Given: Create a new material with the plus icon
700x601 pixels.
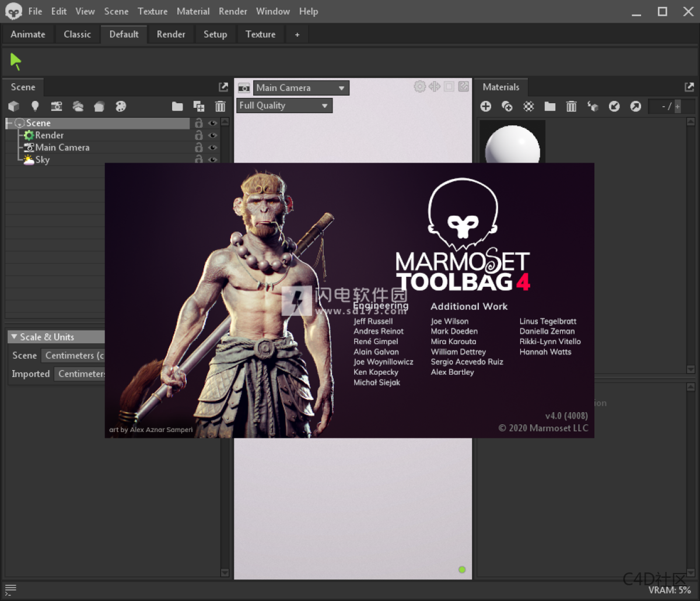Looking at the screenshot, I should pos(486,106).
